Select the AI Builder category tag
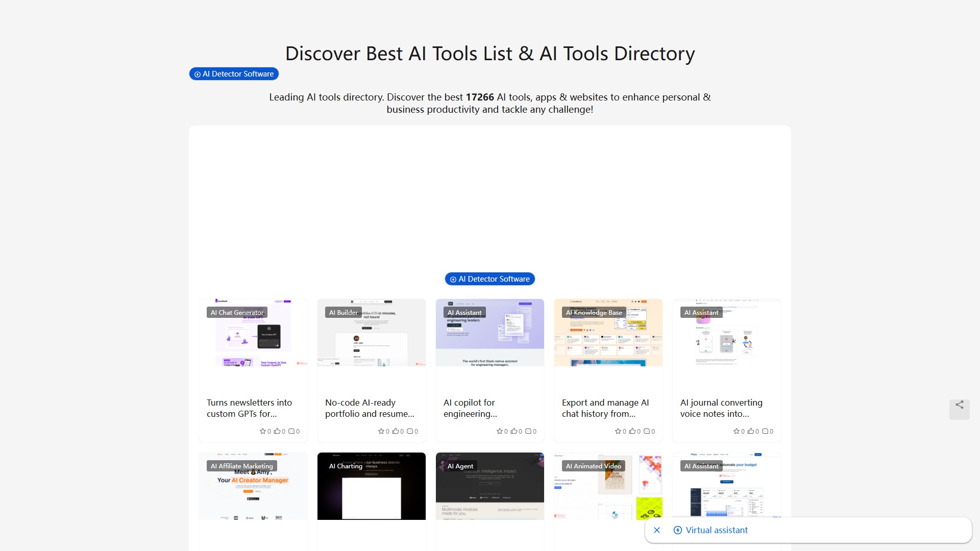Viewport: 980px width, 551px height. point(343,313)
